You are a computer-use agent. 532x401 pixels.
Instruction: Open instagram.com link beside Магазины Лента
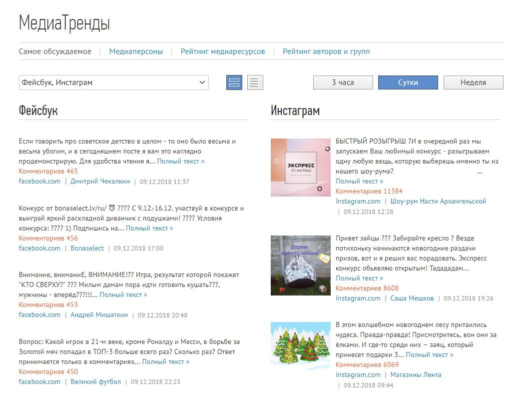[x=358, y=375]
